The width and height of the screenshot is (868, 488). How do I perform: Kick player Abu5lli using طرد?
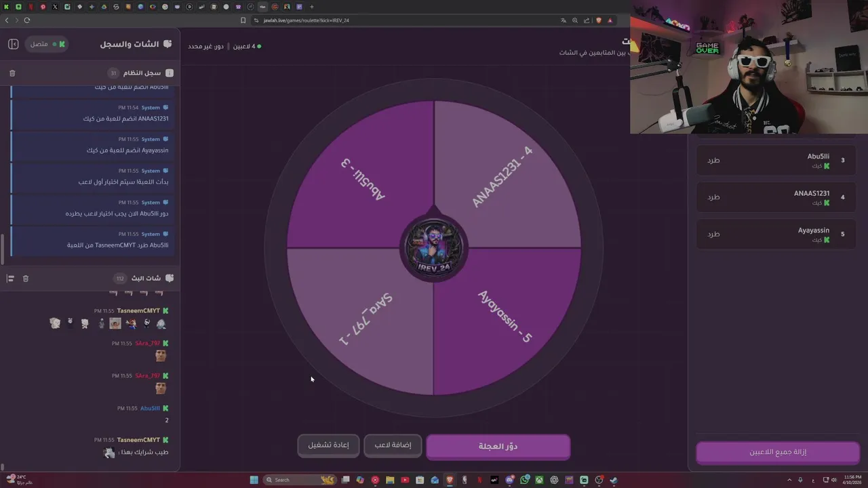coord(713,161)
